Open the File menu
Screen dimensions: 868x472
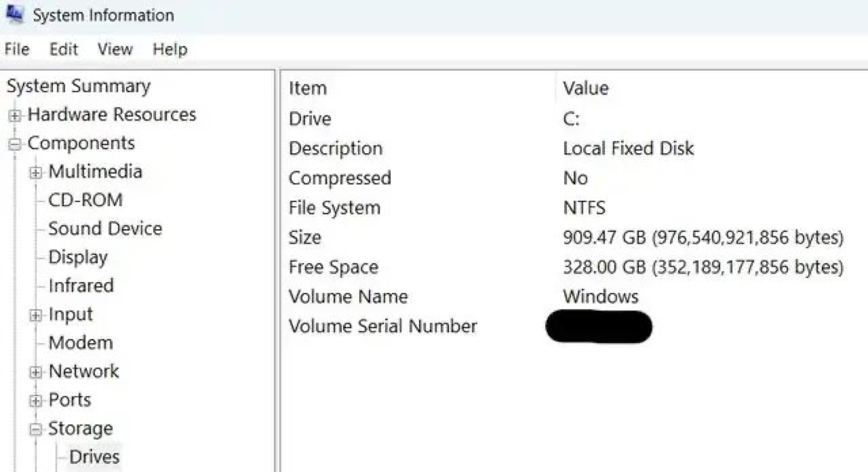16,49
